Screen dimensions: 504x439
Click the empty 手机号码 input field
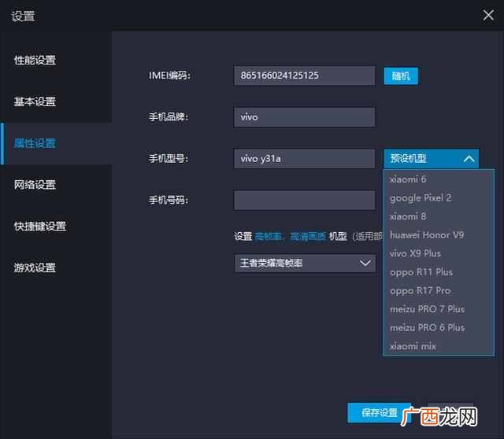(x=304, y=200)
